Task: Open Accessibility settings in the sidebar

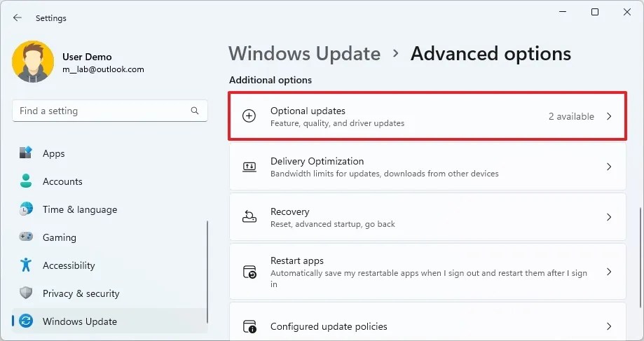Action: click(x=109, y=265)
